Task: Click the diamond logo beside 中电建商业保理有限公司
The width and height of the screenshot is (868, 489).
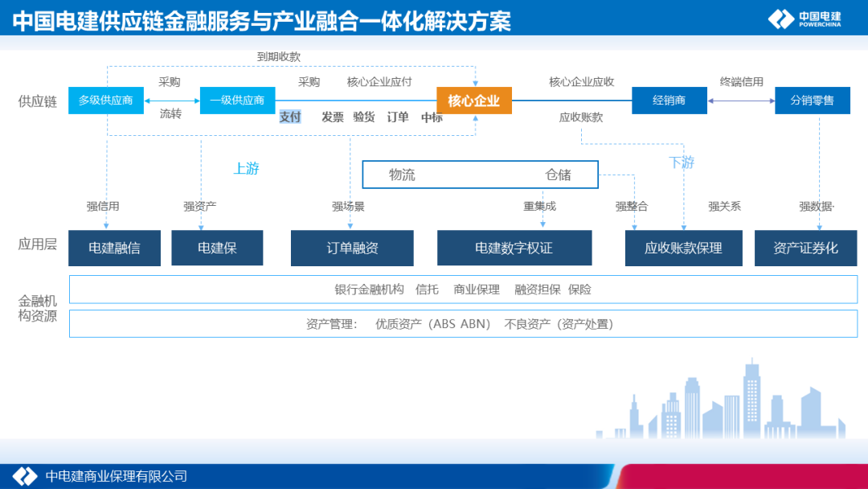Action: (x=24, y=476)
